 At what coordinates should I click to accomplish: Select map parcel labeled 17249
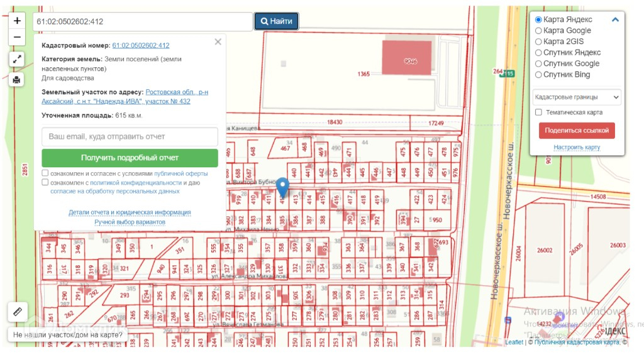[x=436, y=123]
